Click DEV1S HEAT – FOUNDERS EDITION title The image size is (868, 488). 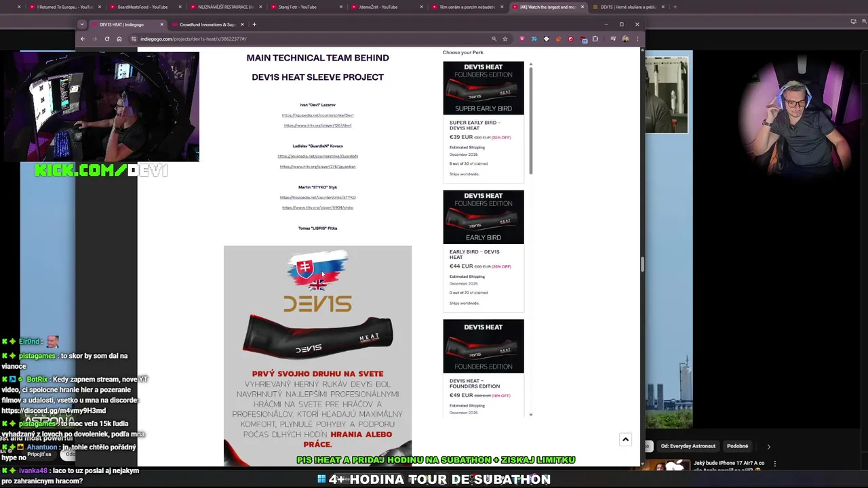[474, 384]
